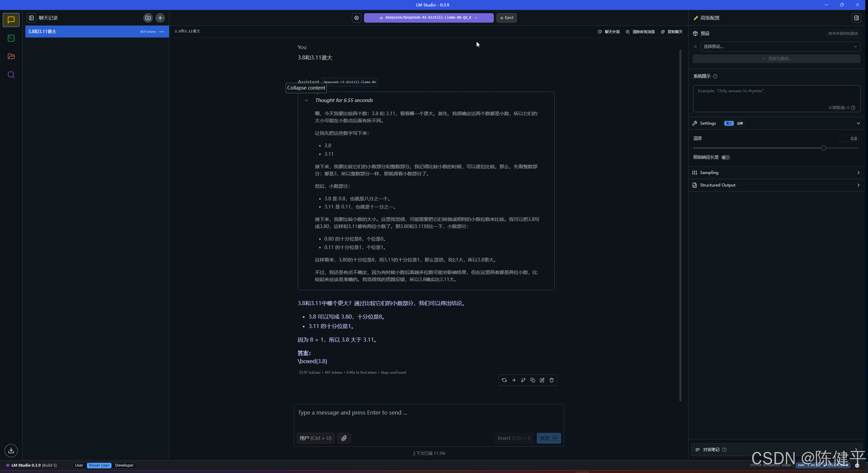Delete the assistant message with trash icon

pos(551,380)
